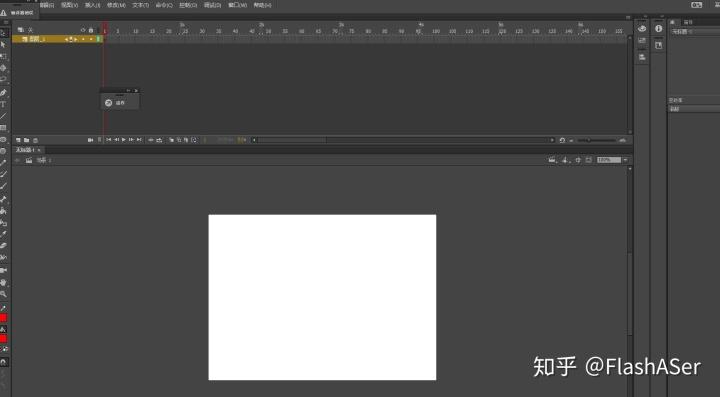Viewport: 720px width, 397px height.
Task: Select the Pen tool
Action: tap(3, 93)
